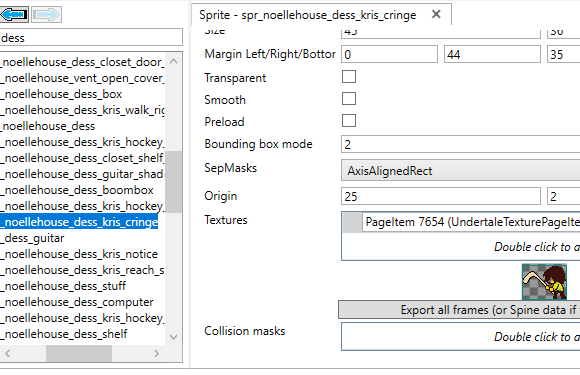Click the Bounding box mode field

[x=461, y=144]
